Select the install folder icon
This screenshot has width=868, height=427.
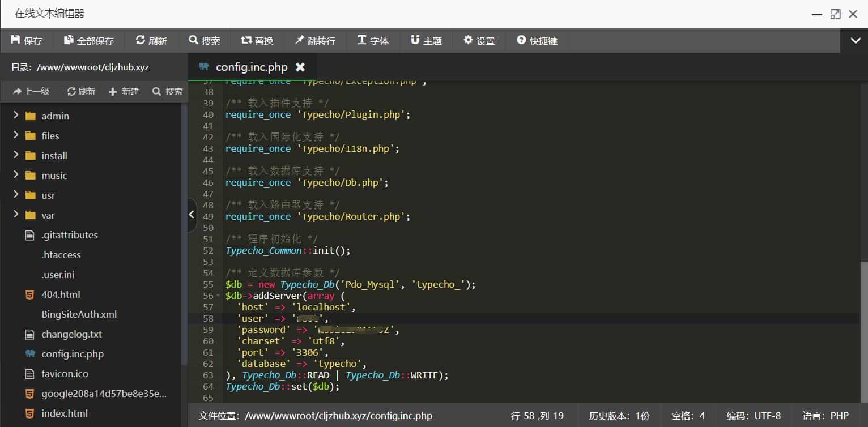coord(31,156)
